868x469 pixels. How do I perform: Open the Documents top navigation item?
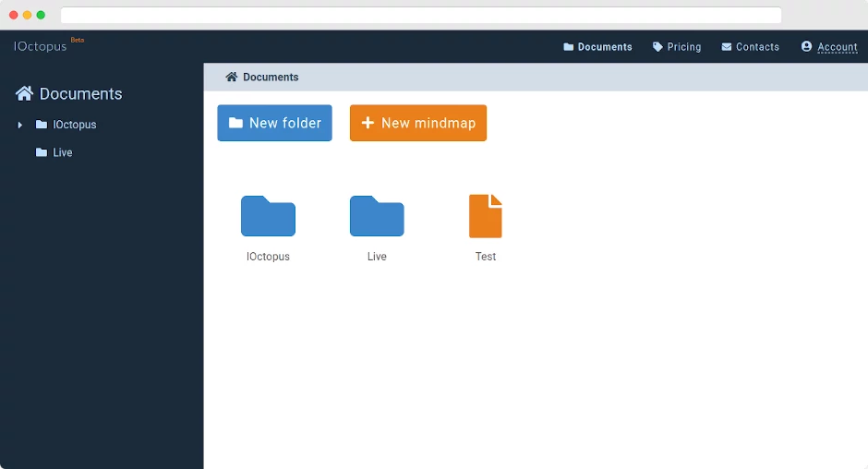(x=597, y=47)
